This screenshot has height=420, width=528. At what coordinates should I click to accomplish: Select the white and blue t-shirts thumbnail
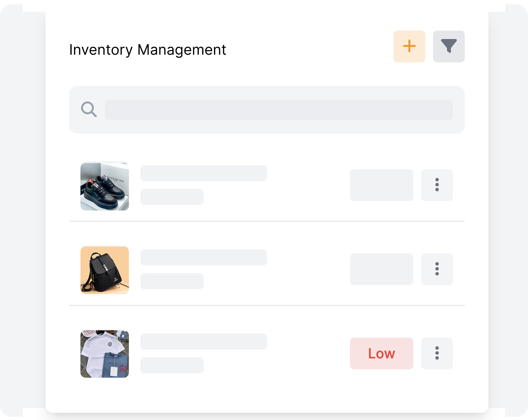tap(105, 354)
